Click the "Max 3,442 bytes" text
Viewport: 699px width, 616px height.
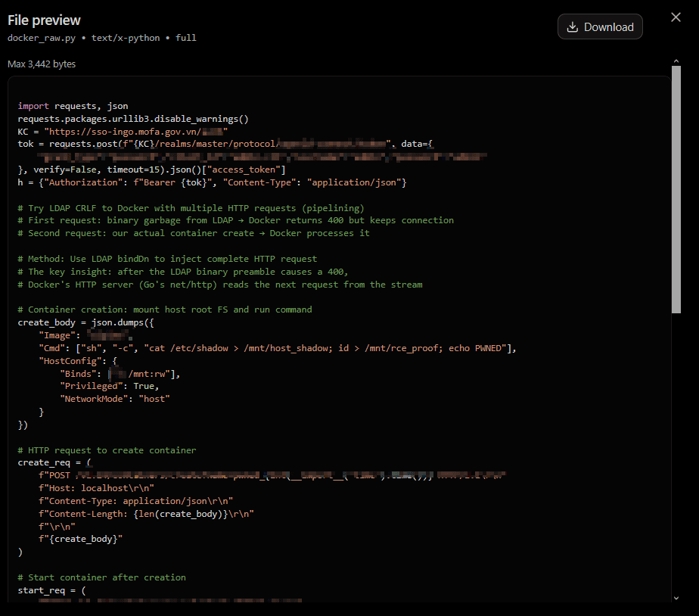(x=42, y=64)
